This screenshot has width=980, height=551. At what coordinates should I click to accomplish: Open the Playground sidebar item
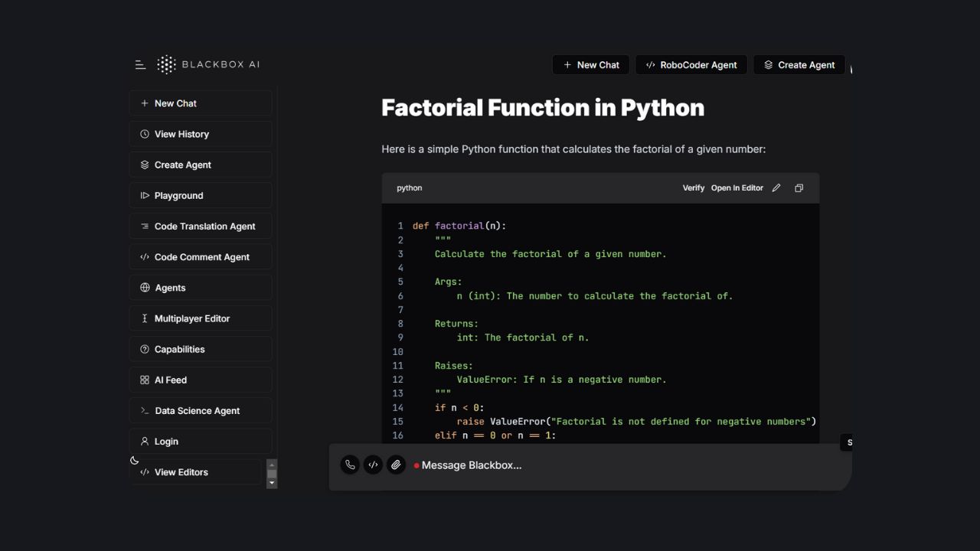pos(201,195)
